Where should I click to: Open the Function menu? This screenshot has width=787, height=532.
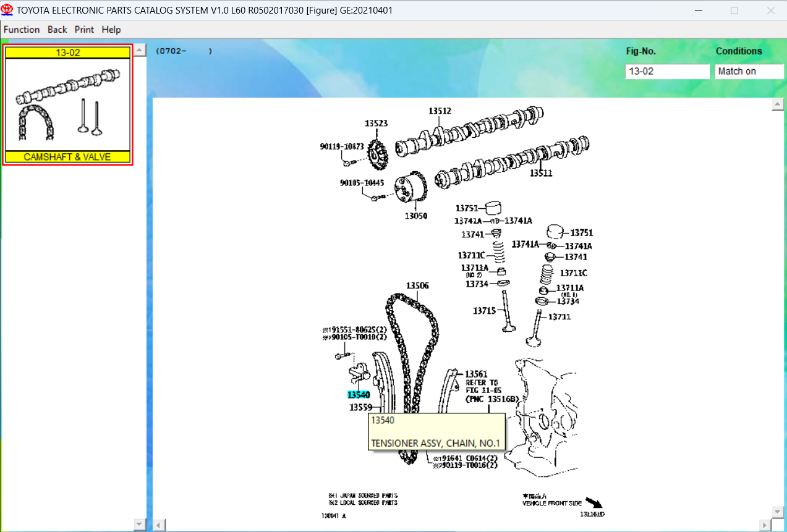tap(22, 30)
